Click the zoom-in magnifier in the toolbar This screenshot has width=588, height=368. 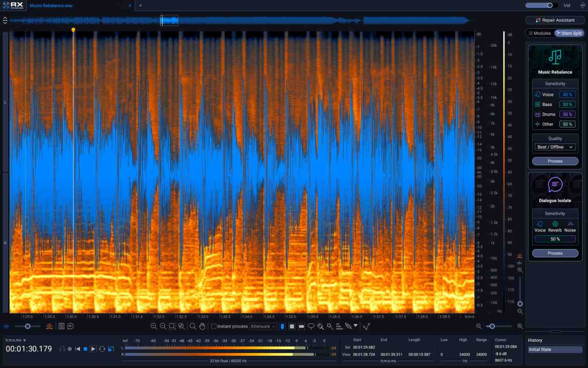click(x=154, y=326)
